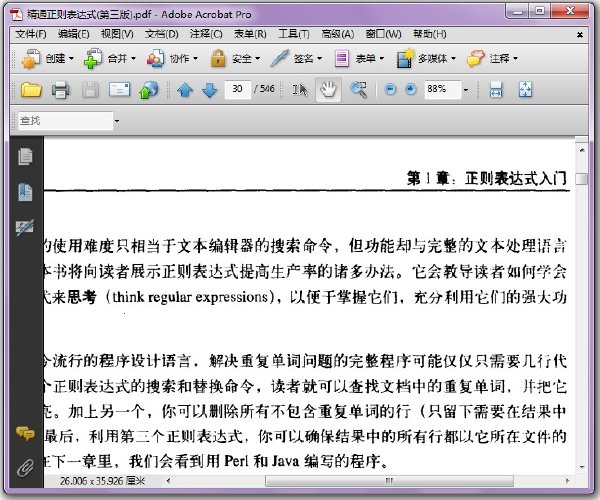600x500 pixels.
Task: Open the Forms icon (表单)
Action: click(341, 59)
